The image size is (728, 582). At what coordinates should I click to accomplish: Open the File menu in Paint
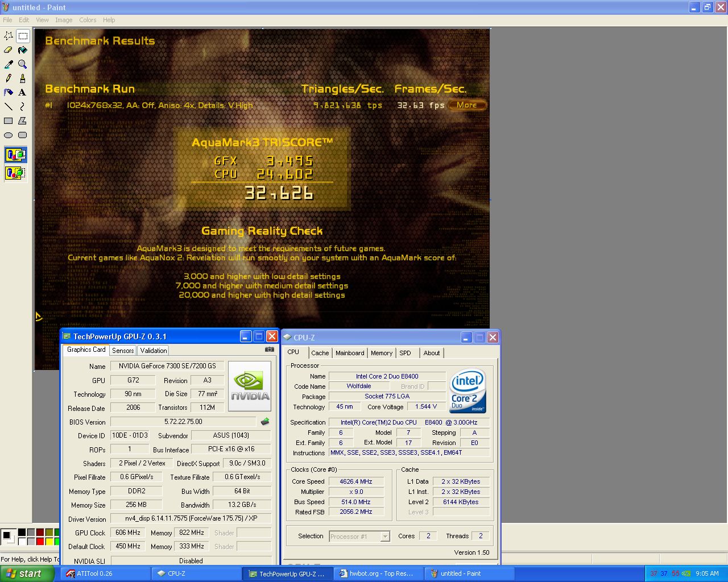coord(7,20)
